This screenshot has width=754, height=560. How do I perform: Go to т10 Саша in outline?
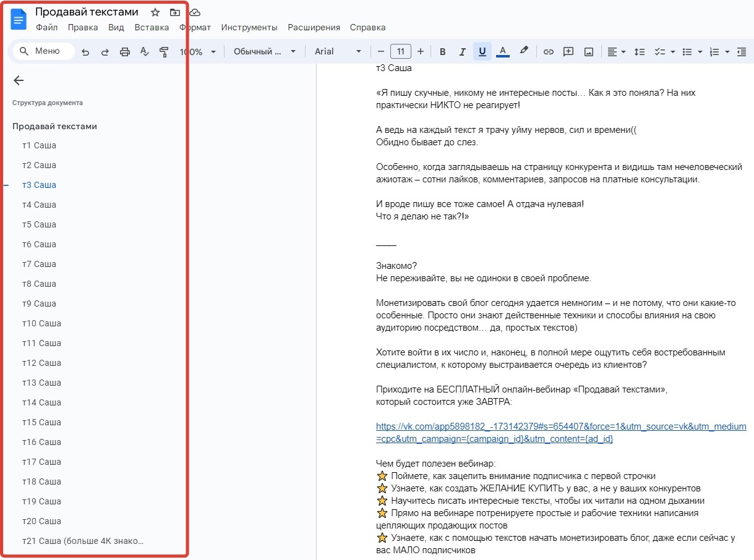[41, 323]
